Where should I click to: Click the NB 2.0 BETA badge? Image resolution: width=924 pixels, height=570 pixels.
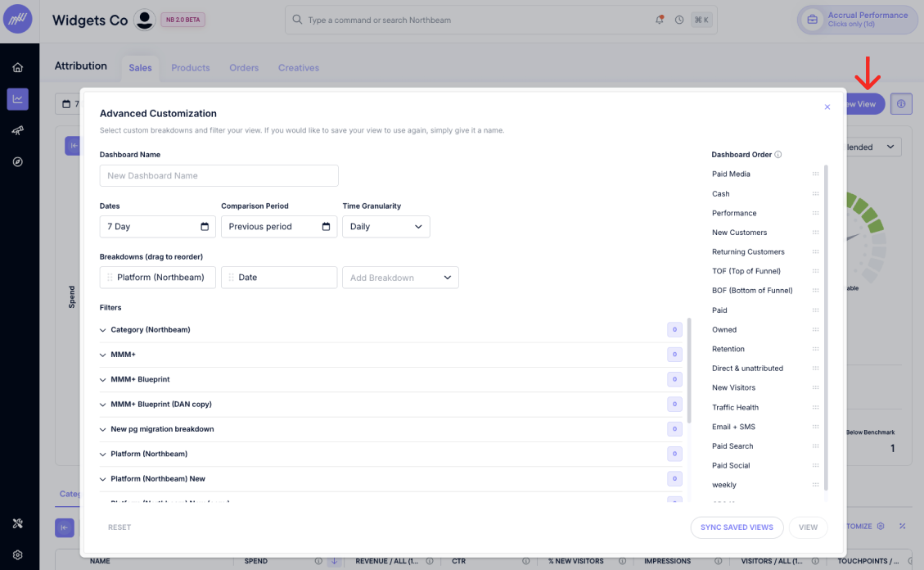[x=183, y=20]
